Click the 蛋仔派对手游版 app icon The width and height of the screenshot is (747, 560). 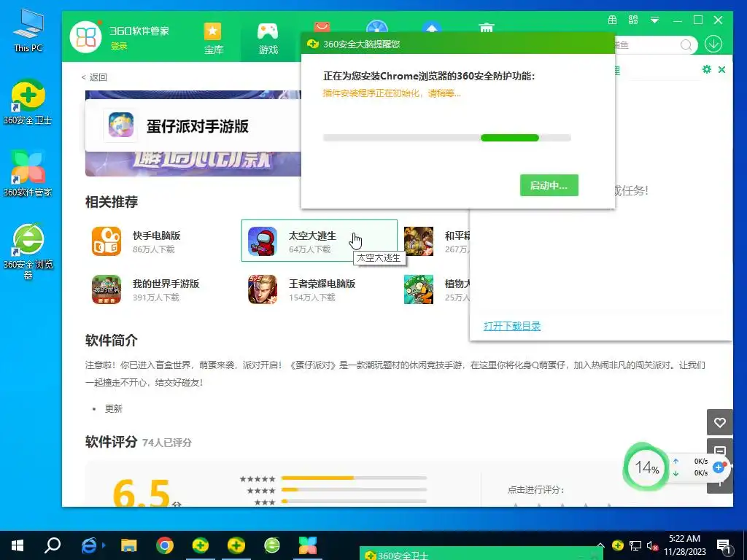121,125
